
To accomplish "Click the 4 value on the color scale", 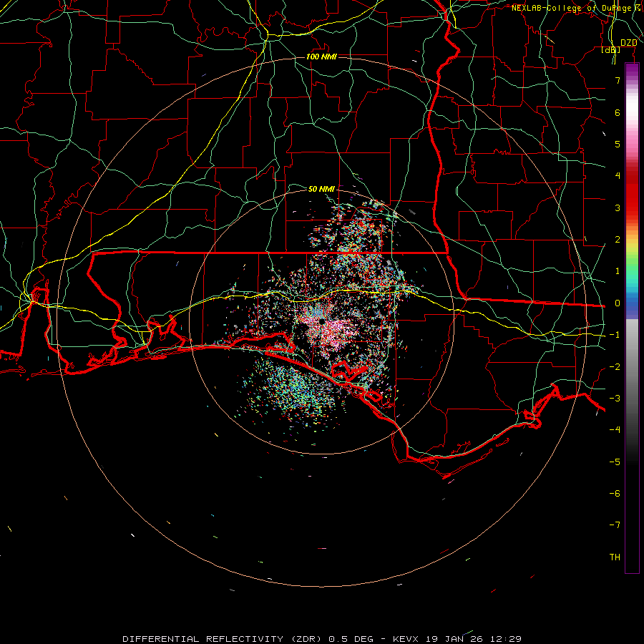I will point(618,176).
